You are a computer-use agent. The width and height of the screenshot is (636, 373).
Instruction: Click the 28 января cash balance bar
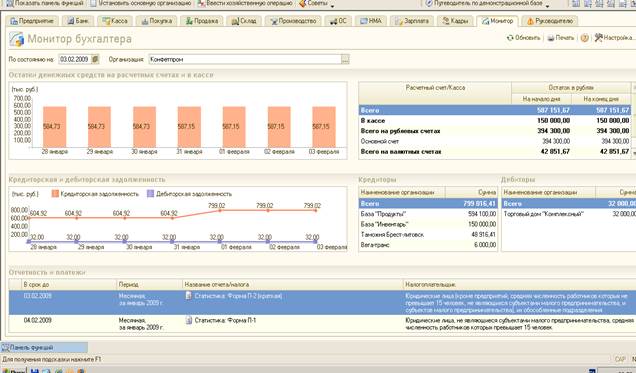(x=54, y=127)
